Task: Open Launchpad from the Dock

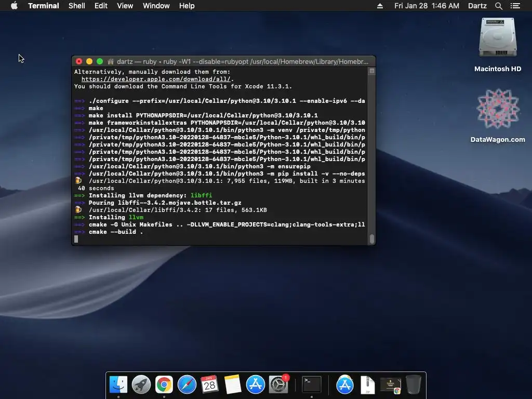Action: click(x=141, y=384)
